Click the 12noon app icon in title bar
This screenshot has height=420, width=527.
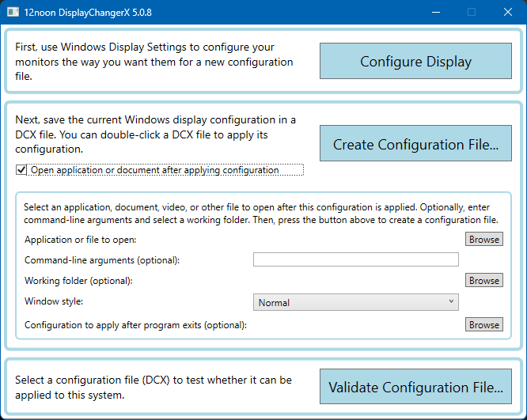click(x=13, y=12)
